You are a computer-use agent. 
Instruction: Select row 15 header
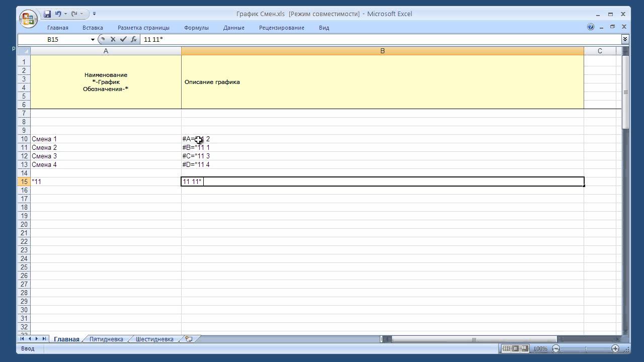pyautogui.click(x=24, y=182)
